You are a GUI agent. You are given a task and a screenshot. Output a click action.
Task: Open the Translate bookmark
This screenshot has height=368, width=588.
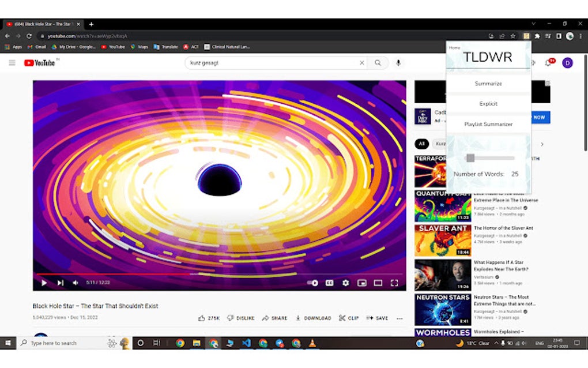[166, 47]
